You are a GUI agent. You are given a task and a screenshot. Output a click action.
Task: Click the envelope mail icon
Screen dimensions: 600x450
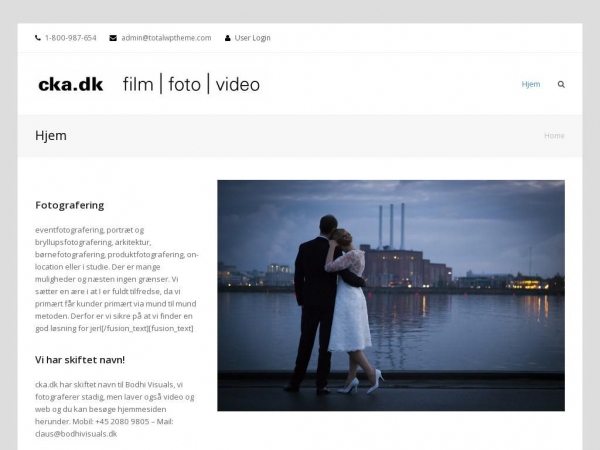(113, 38)
